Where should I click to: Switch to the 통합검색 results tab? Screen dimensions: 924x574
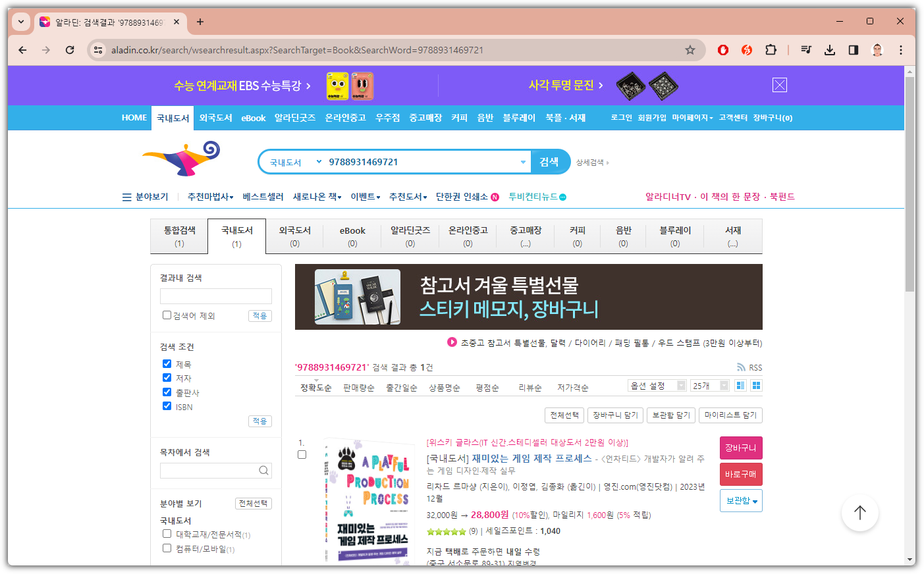179,236
